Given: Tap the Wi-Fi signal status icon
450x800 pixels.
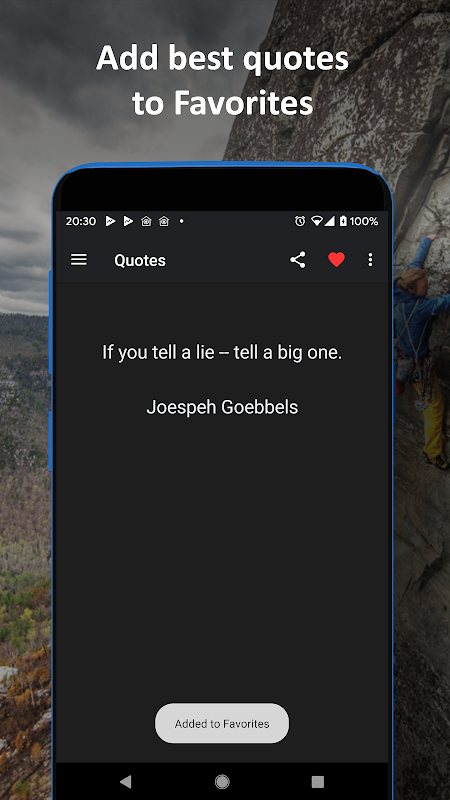Looking at the screenshot, I should pos(317,221).
